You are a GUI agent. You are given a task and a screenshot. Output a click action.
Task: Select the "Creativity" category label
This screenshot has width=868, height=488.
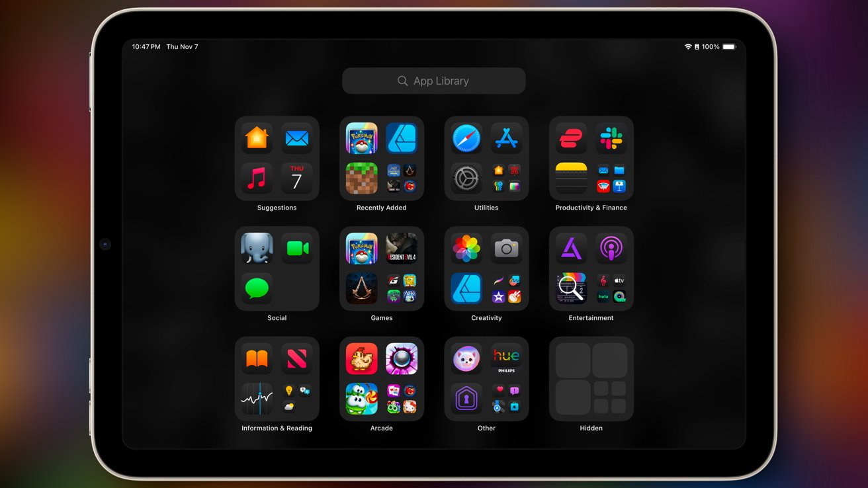486,318
